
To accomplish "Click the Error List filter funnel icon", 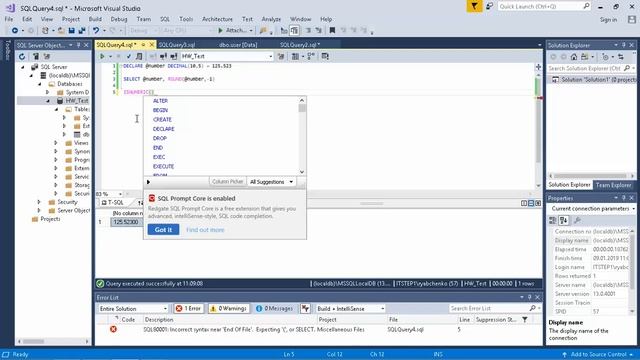I will coord(525,320).
